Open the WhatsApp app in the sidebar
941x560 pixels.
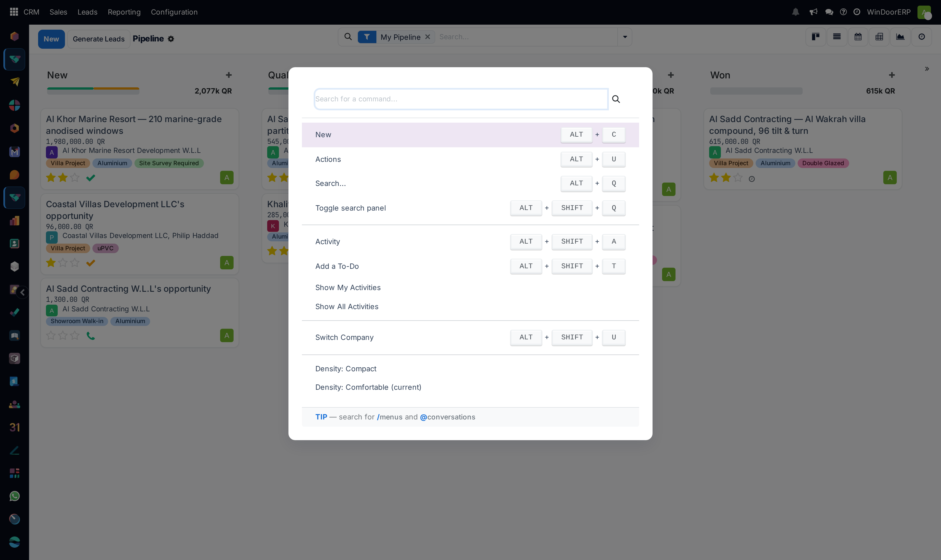click(14, 496)
